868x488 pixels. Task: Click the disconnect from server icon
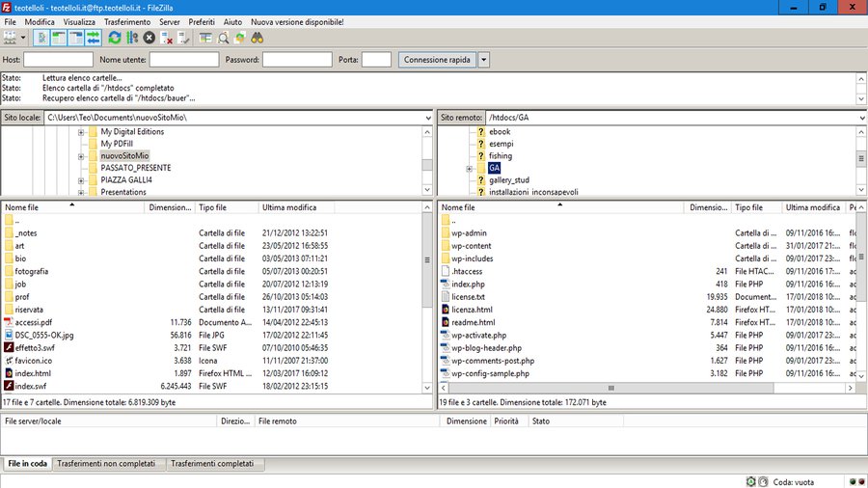tap(167, 38)
